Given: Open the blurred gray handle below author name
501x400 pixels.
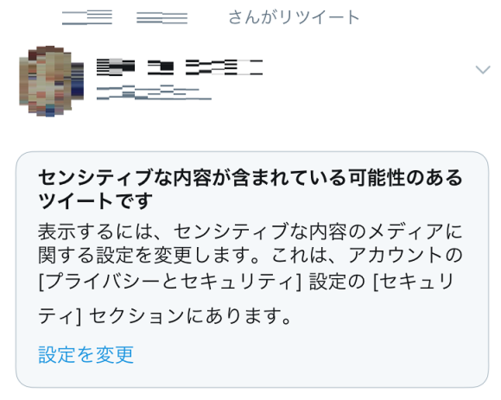Looking at the screenshot, I should (x=154, y=92).
